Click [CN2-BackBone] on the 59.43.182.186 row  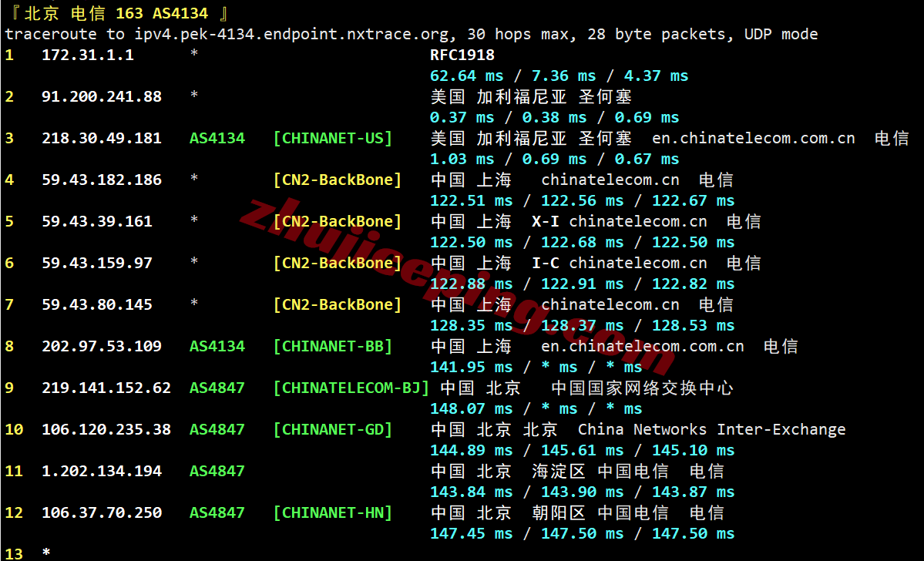pyautogui.click(x=338, y=180)
